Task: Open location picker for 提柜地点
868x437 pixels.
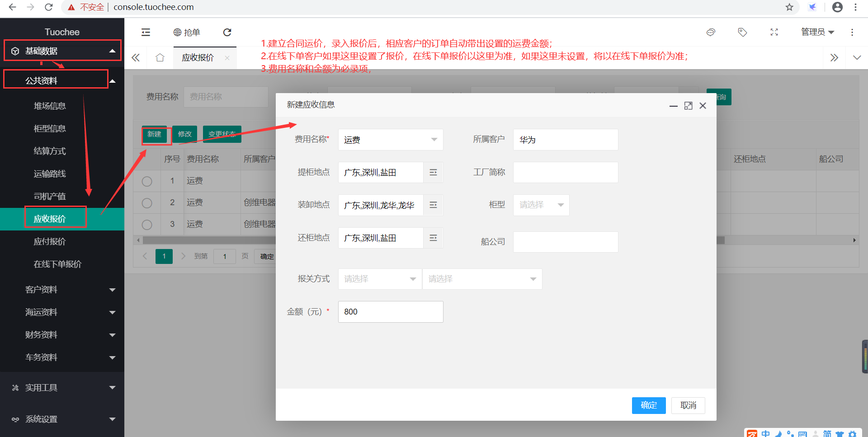Action: coord(433,172)
